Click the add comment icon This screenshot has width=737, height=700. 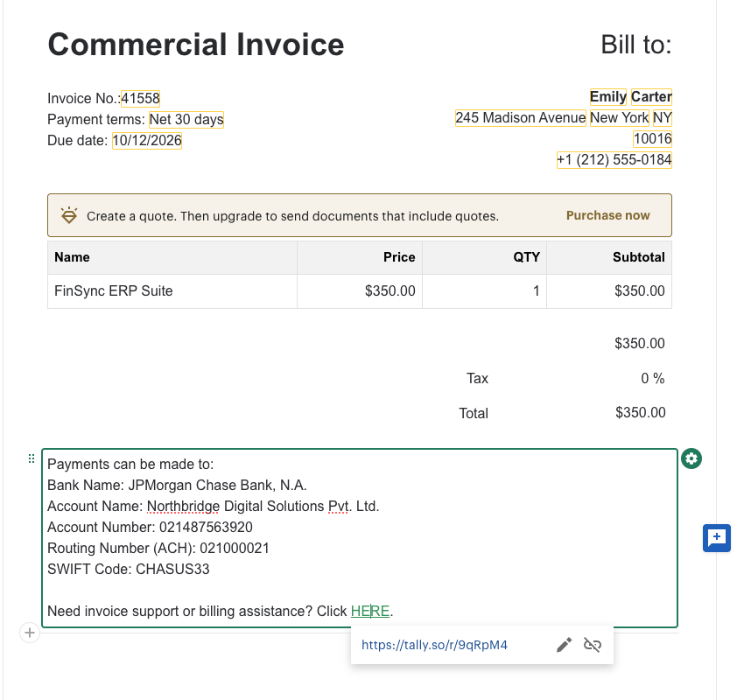pos(716,537)
